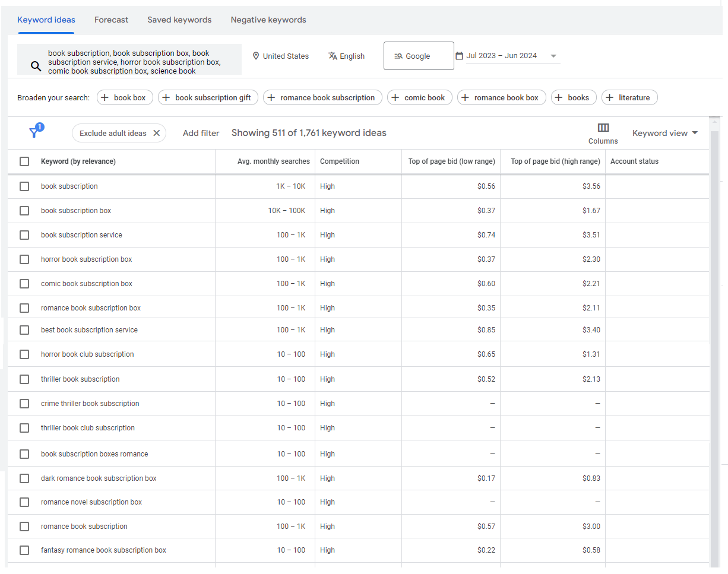Expand the Keyword view dropdown
The image size is (728, 574).
point(665,133)
